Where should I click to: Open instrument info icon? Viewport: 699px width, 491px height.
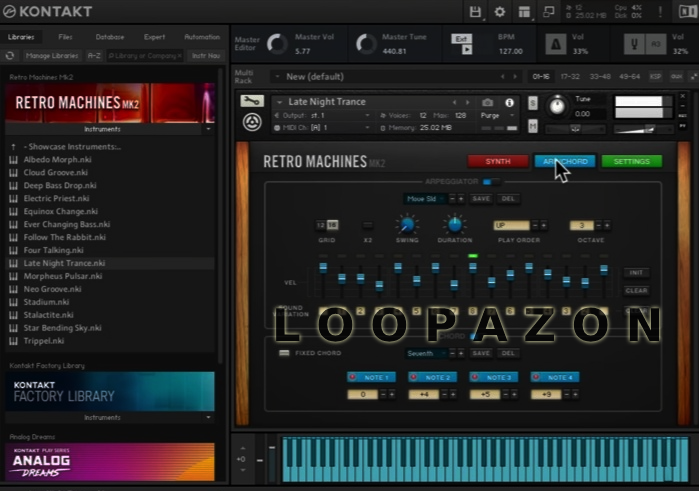click(509, 103)
